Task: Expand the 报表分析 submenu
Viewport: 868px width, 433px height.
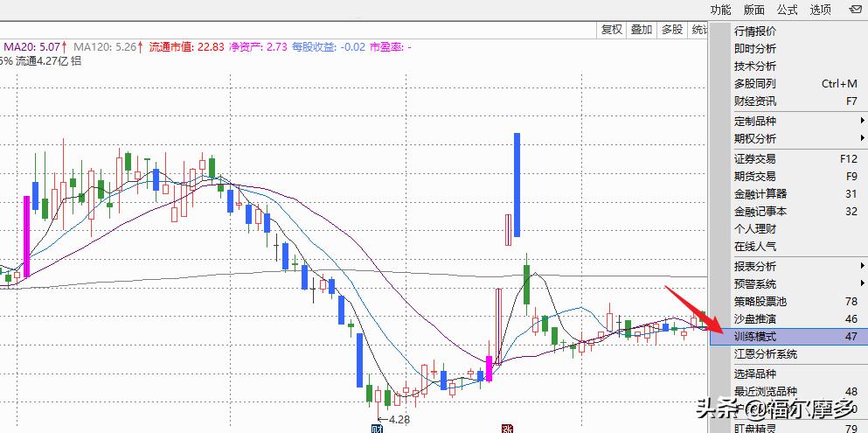Action: [x=798, y=266]
